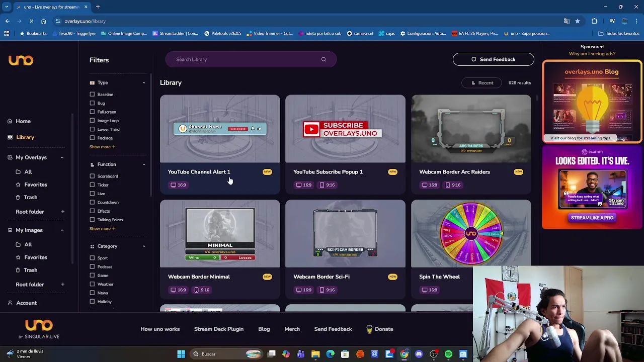Open Discord from the taskbar
Image resolution: width=644 pixels, height=362 pixels.
[419, 354]
